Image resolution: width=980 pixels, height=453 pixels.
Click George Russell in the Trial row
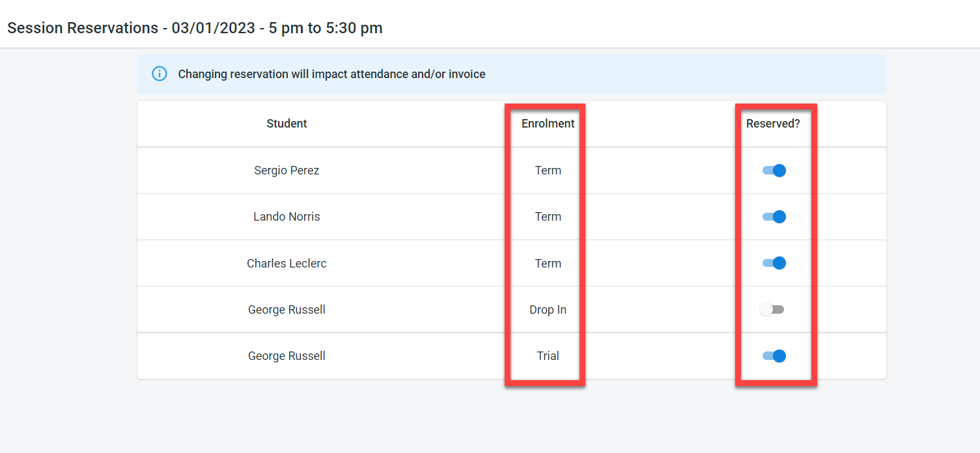tap(287, 356)
